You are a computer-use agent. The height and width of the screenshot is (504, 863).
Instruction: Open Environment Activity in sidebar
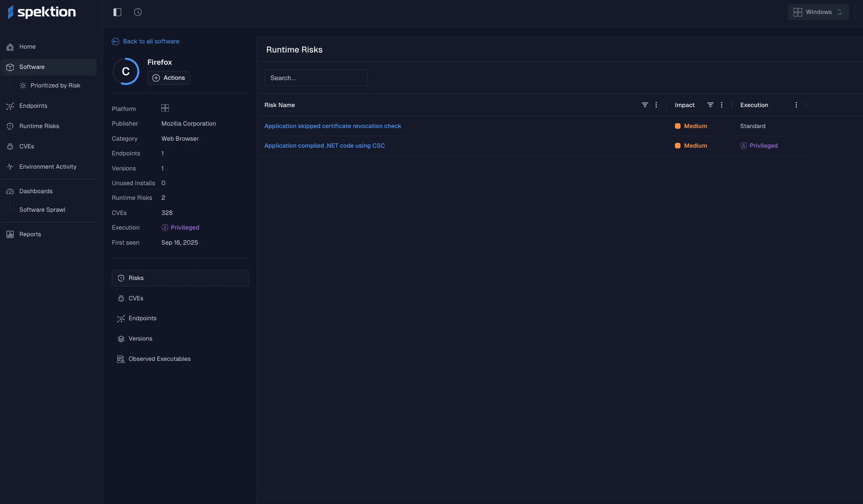tap(48, 167)
